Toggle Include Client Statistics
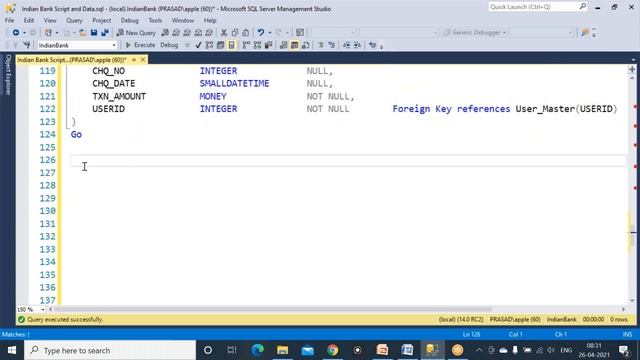The height and width of the screenshot is (360, 640). [x=269, y=45]
